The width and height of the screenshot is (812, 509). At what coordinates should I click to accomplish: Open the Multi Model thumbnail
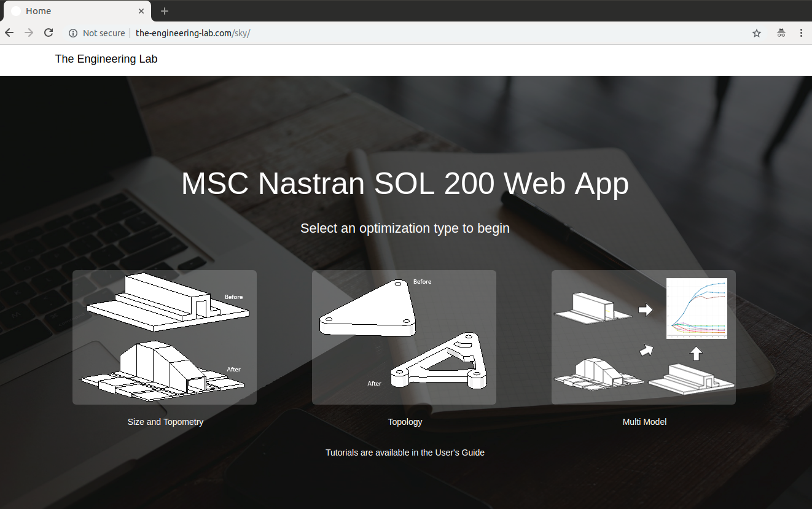coord(644,337)
